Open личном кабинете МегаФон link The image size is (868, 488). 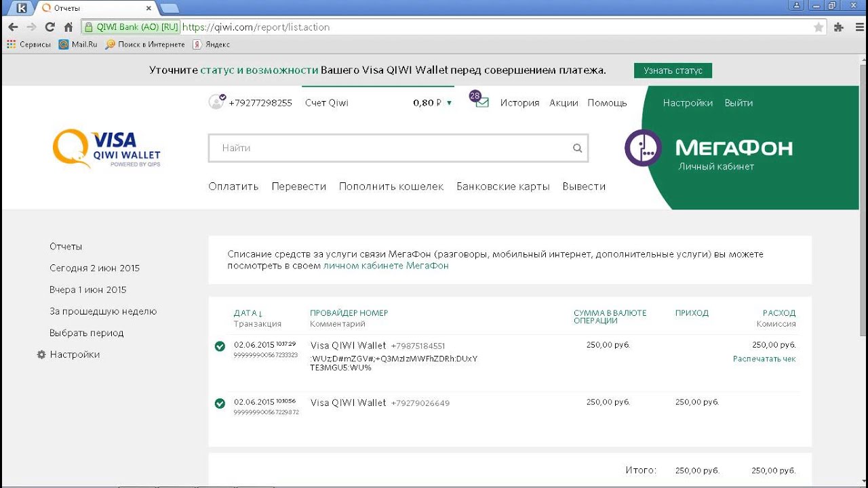coord(386,266)
